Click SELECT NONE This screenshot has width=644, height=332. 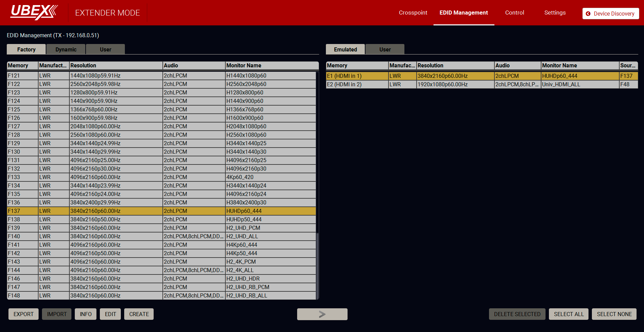(x=614, y=314)
